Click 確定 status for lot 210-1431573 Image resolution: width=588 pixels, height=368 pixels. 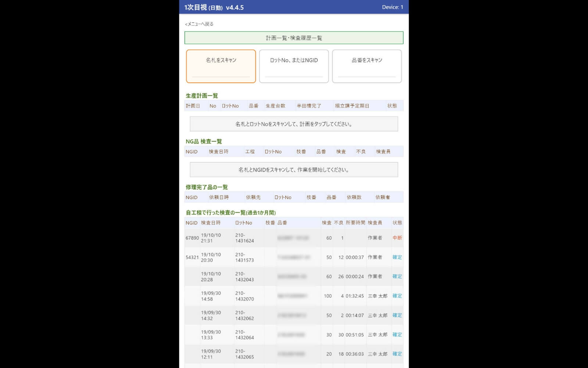coord(397,257)
